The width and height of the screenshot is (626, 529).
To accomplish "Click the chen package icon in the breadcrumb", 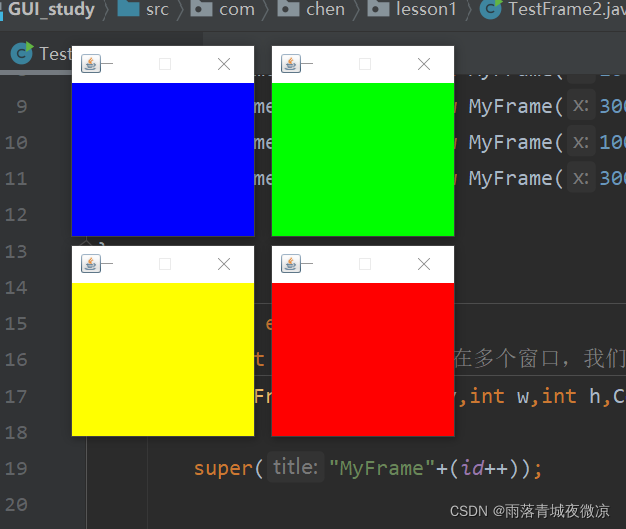I will (288, 8).
